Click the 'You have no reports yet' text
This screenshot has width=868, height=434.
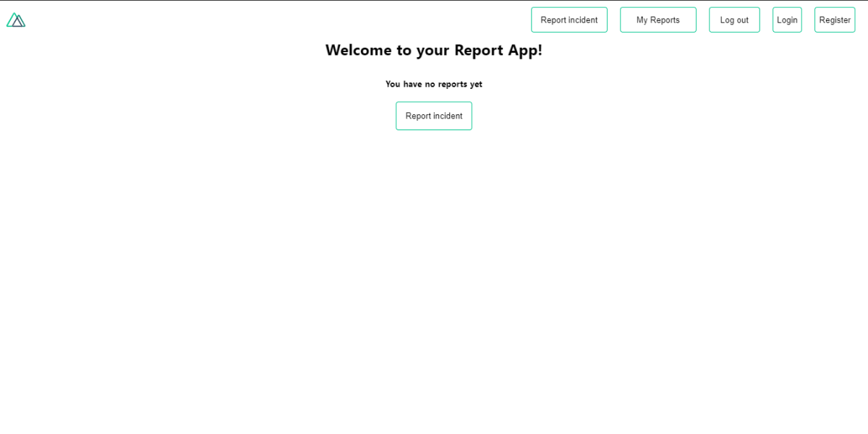point(434,84)
